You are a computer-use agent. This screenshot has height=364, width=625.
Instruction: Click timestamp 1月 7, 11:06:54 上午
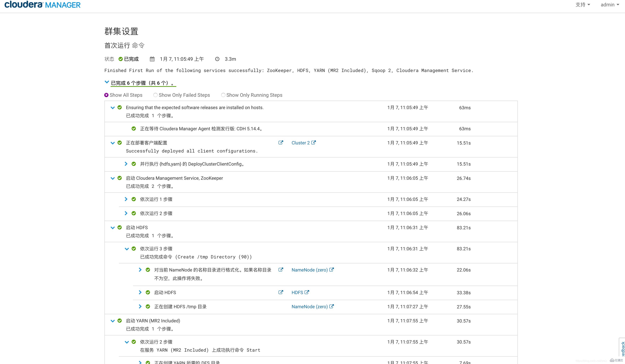point(408,293)
